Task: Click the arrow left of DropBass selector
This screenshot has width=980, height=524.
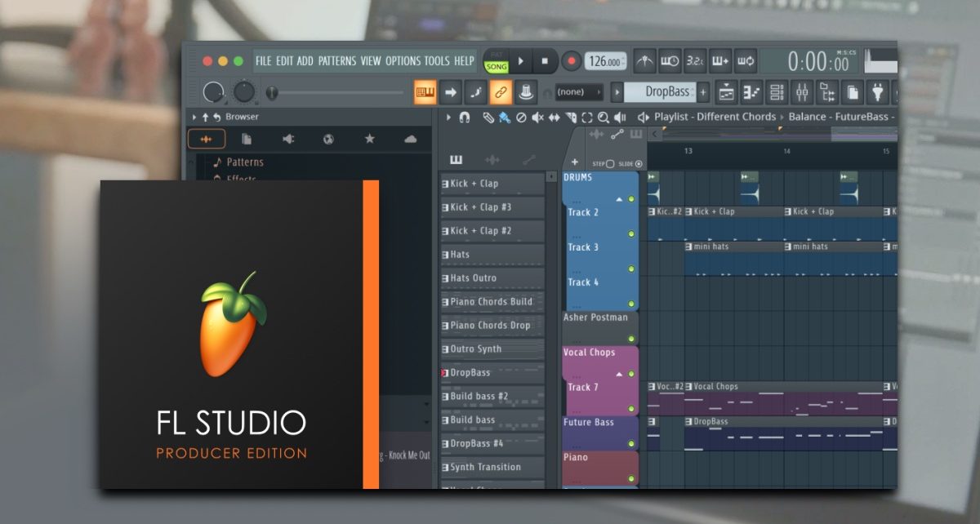Action: point(617,92)
